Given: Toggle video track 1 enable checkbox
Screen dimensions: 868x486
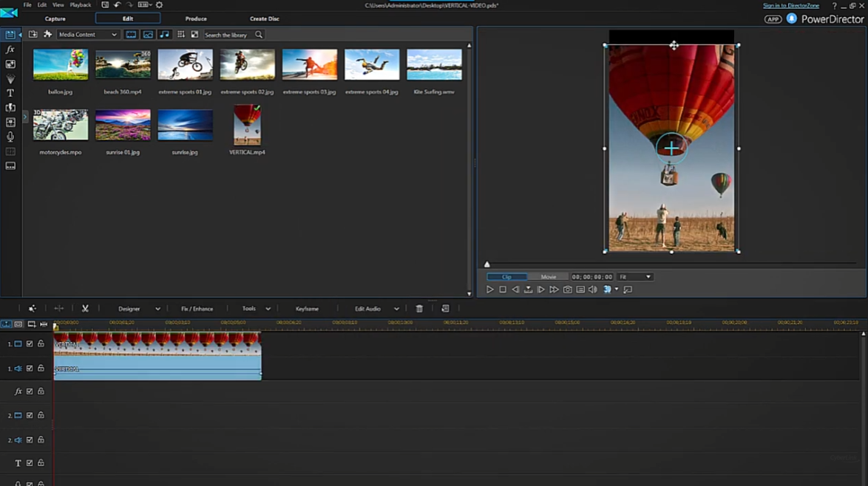Looking at the screenshot, I should click(x=30, y=344).
